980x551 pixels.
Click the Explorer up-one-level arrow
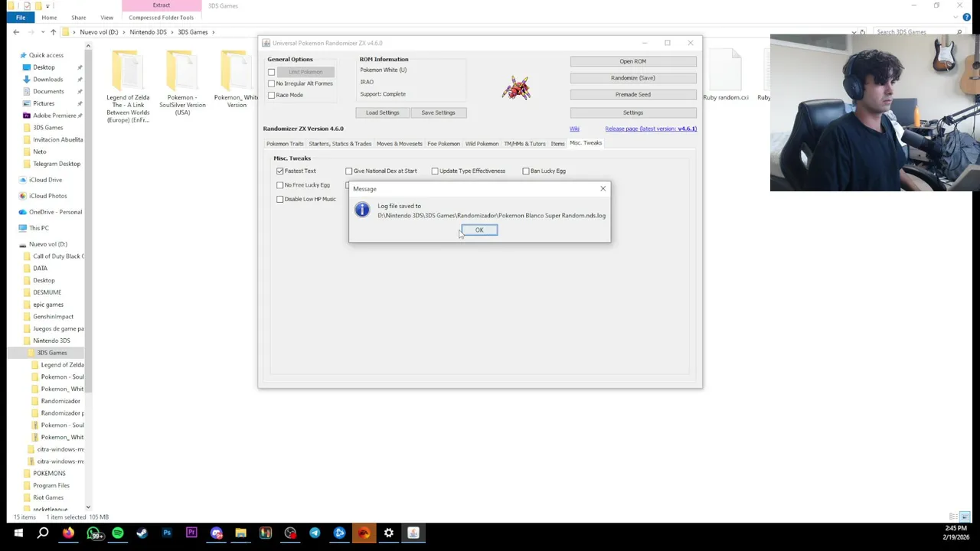click(x=53, y=32)
